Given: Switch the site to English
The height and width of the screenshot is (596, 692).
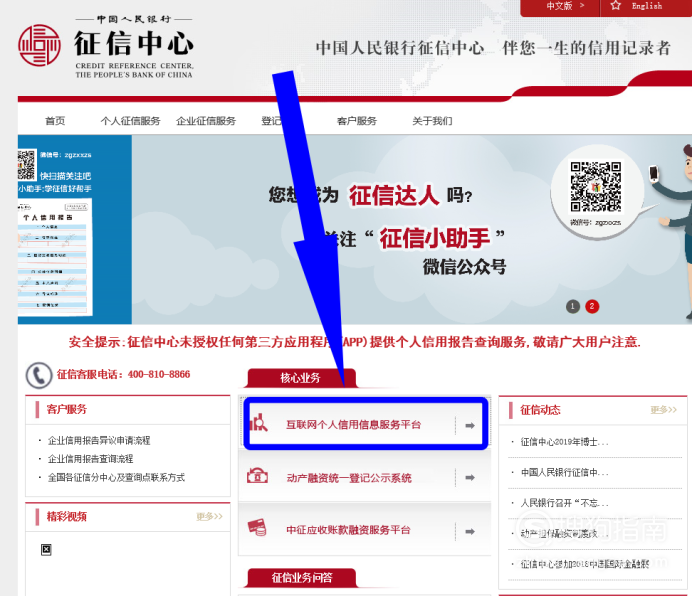Looking at the screenshot, I should [647, 6].
